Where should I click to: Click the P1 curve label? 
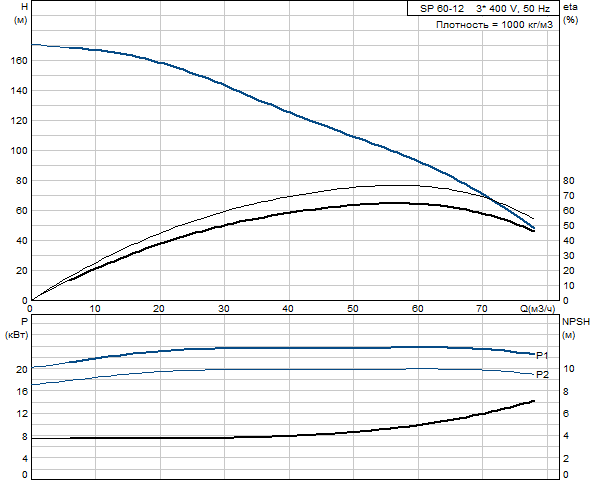[x=542, y=355]
